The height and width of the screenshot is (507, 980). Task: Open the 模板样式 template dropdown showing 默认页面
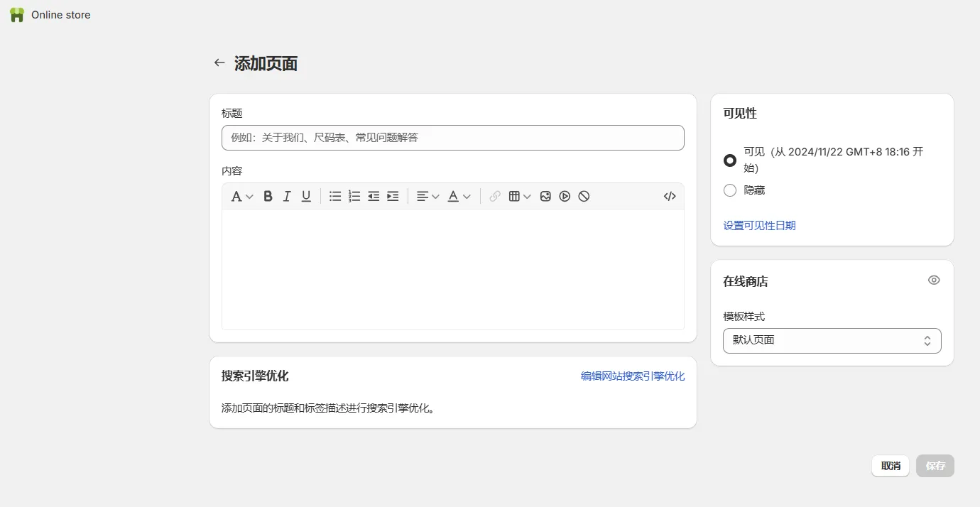(832, 340)
